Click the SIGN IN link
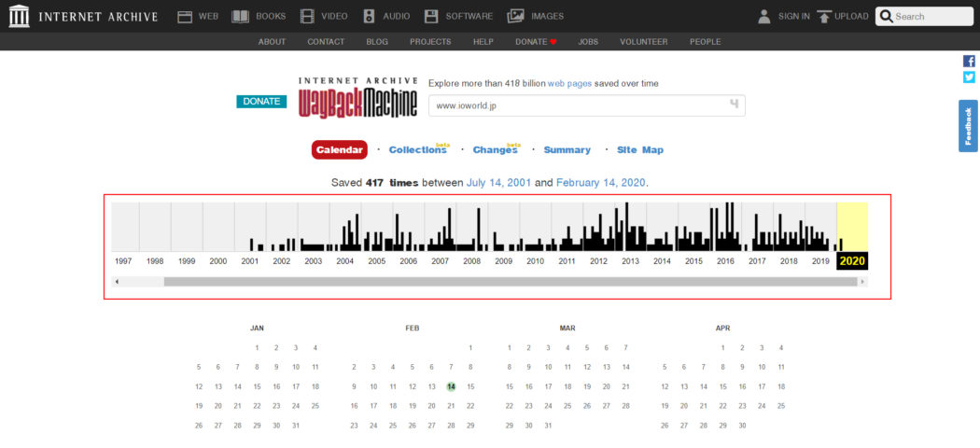This screenshot has width=980, height=448. (793, 17)
